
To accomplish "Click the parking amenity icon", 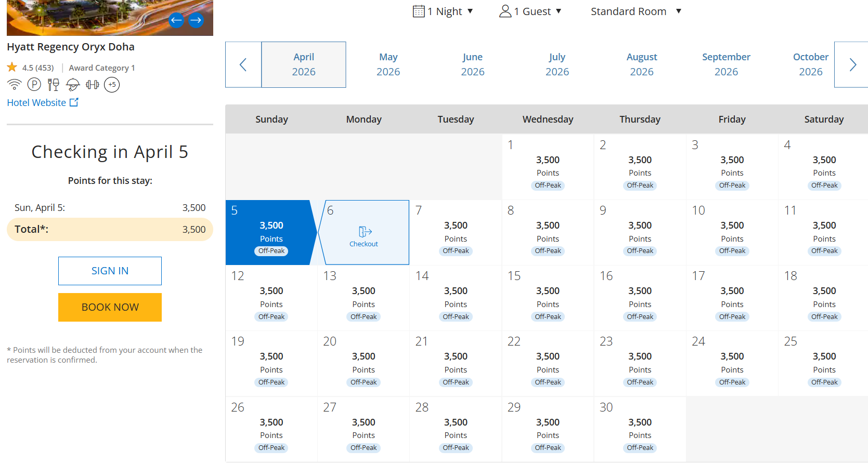I will (x=34, y=85).
